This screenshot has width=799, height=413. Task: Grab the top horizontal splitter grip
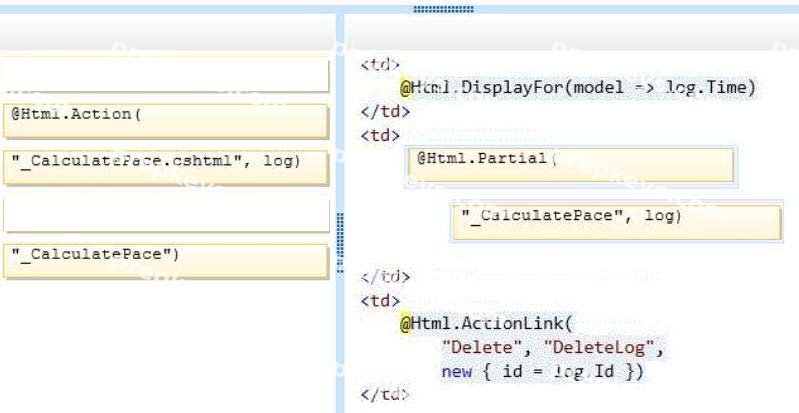pos(443,9)
